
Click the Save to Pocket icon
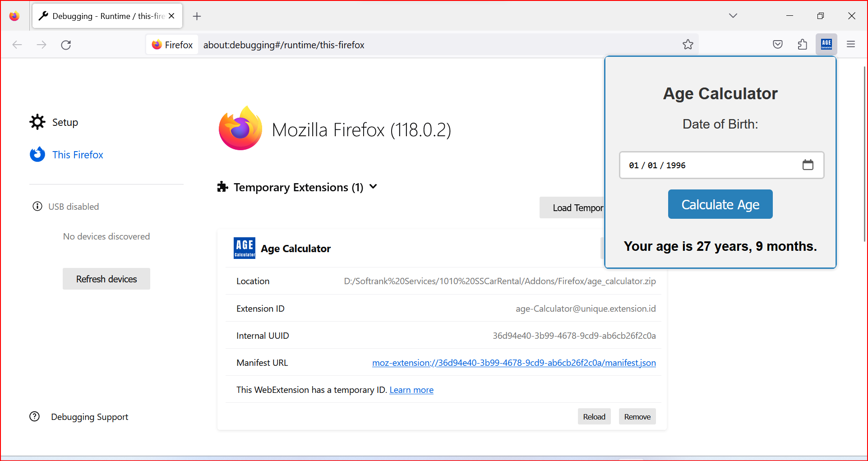coord(777,44)
